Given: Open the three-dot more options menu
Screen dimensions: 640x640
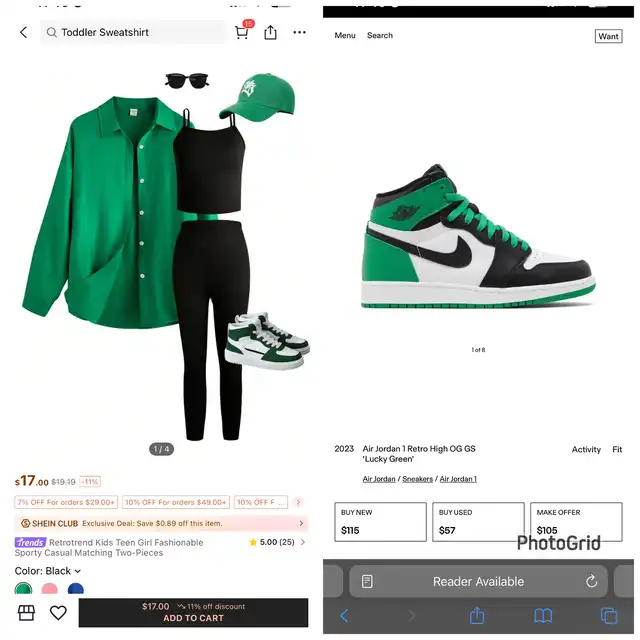Looking at the screenshot, I should [x=300, y=32].
